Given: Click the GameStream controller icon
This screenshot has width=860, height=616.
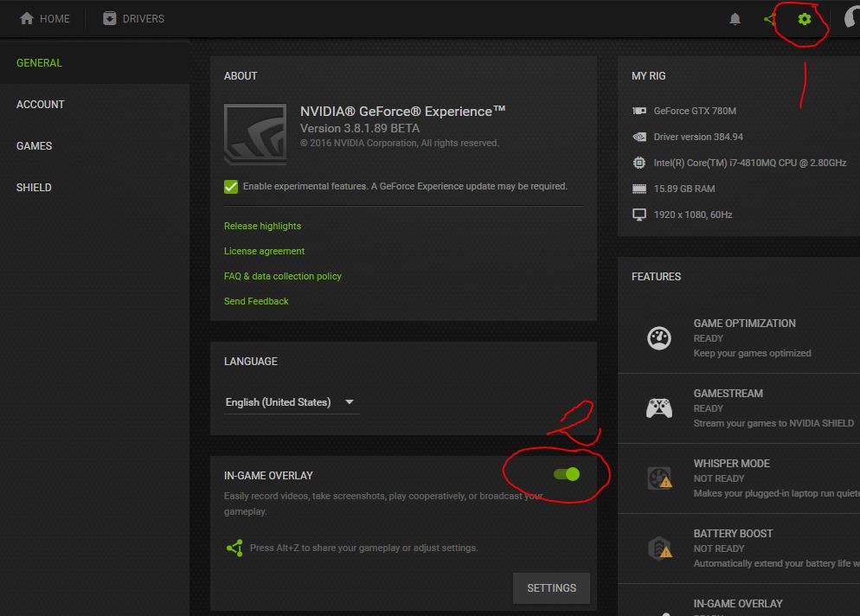Looking at the screenshot, I should 659,407.
